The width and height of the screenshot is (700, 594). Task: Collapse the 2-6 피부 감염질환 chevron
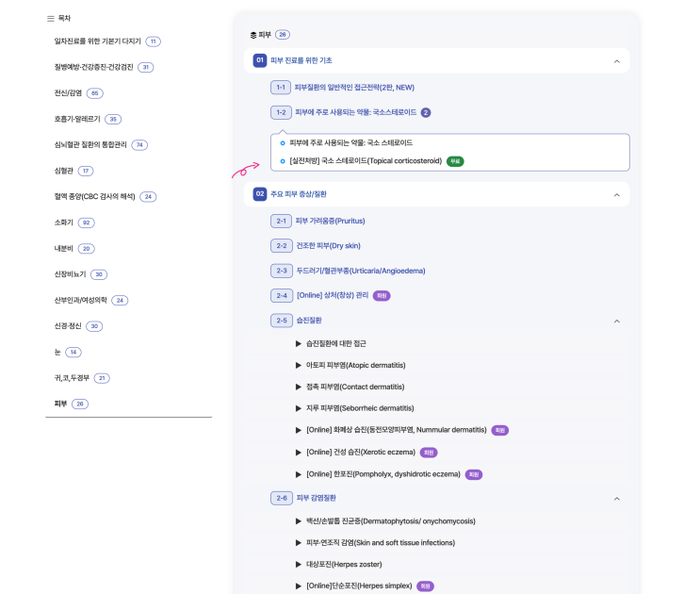616,499
